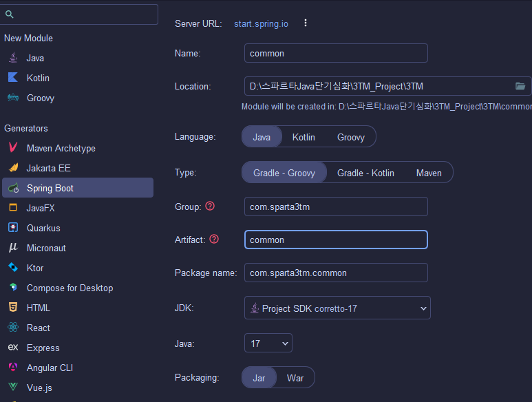Screen dimensions: 532x402
Task: Click the search magnifier icon
Action: pyautogui.click(x=10, y=14)
